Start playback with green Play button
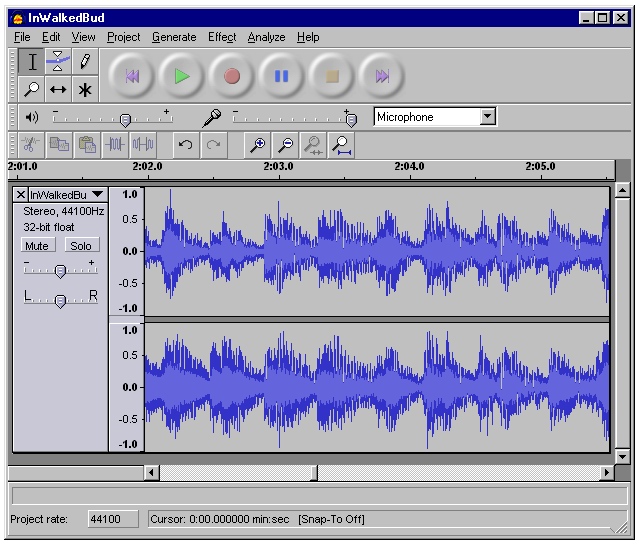 pyautogui.click(x=182, y=76)
